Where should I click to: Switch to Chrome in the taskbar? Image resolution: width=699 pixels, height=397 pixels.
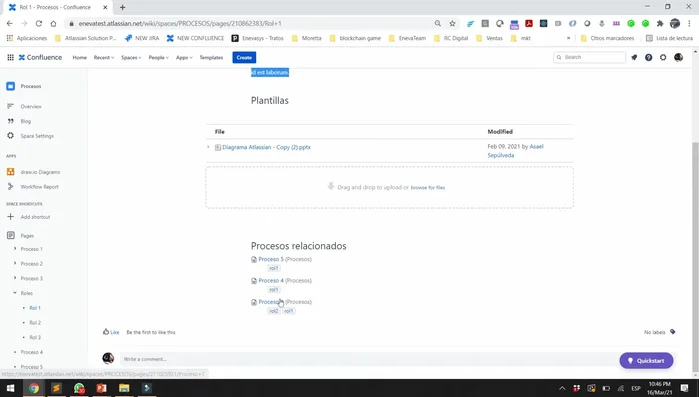click(34, 388)
